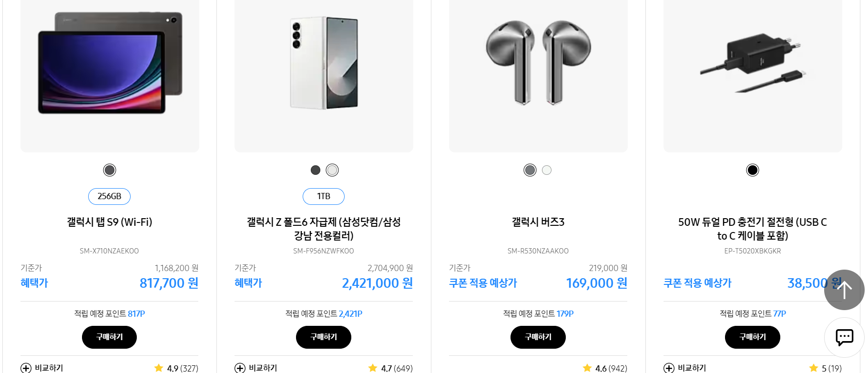The image size is (868, 373).
Task: Click 구매하기 for Galaxy Buds3
Action: (x=538, y=337)
